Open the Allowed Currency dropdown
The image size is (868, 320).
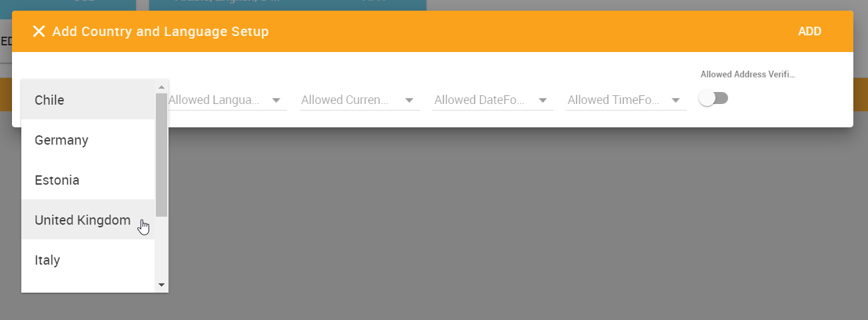click(360, 100)
